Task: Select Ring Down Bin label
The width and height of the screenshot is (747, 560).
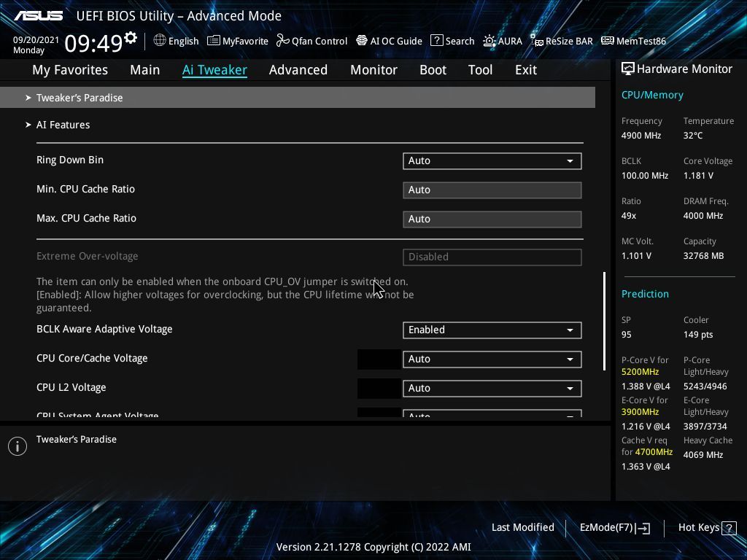Action: (70, 160)
